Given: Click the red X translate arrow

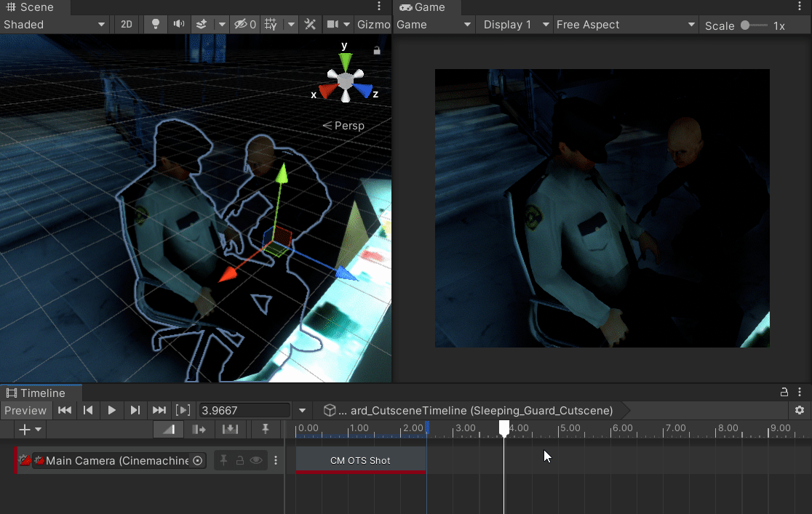Looking at the screenshot, I should 228,274.
